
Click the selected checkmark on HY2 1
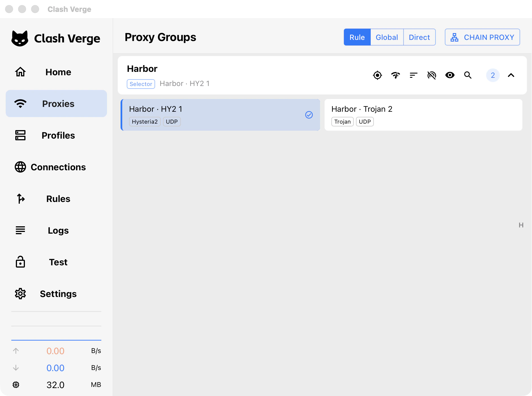coord(309,115)
